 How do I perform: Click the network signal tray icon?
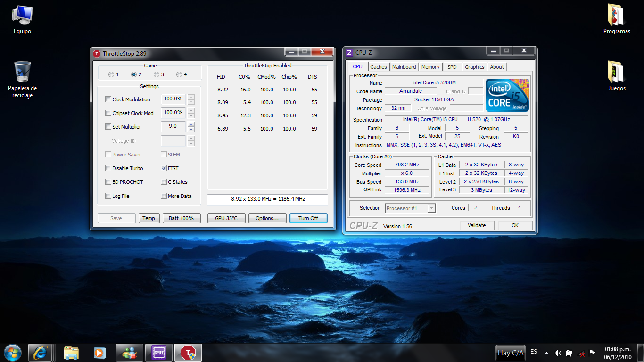coord(581,353)
